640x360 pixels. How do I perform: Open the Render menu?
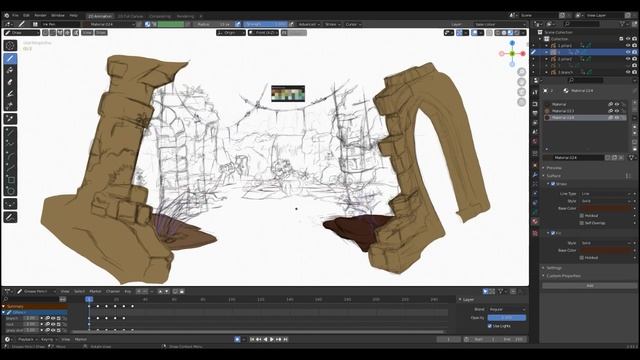[x=40, y=16]
